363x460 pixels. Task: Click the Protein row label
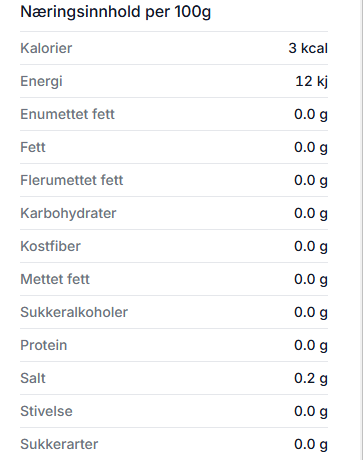44,345
